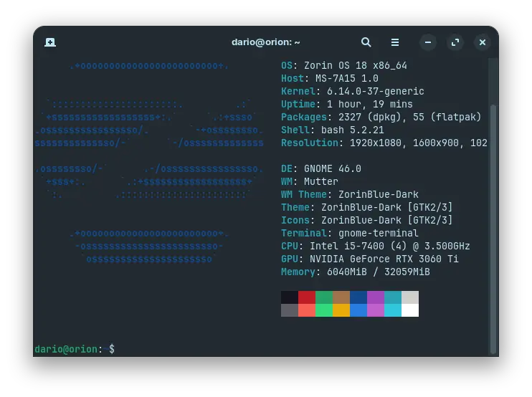
Task: Close the terminal window
Action: click(483, 42)
